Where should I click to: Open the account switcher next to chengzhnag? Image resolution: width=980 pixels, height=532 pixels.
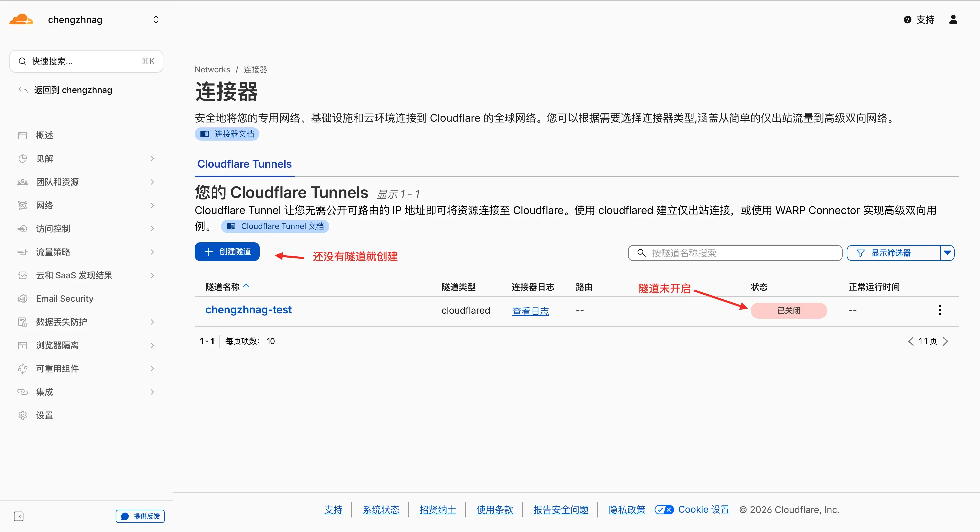click(156, 20)
